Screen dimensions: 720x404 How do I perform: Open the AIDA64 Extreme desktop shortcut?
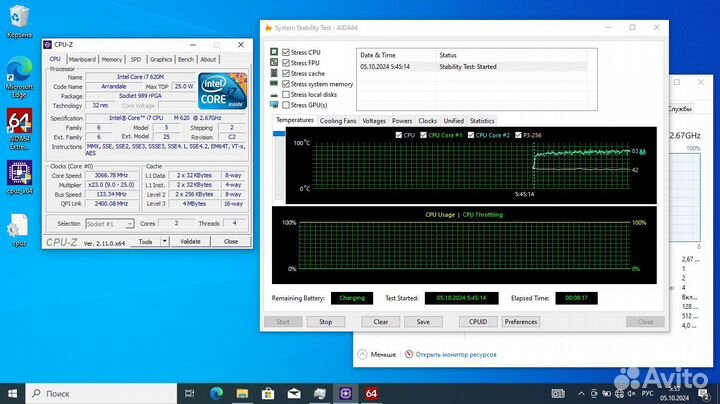pos(18,124)
